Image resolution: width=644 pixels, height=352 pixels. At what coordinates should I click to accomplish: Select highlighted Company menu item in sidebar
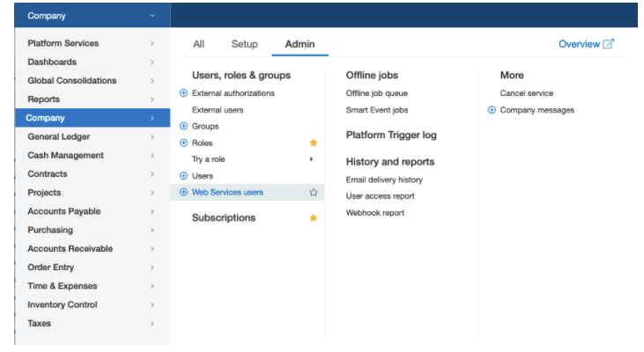point(93,118)
